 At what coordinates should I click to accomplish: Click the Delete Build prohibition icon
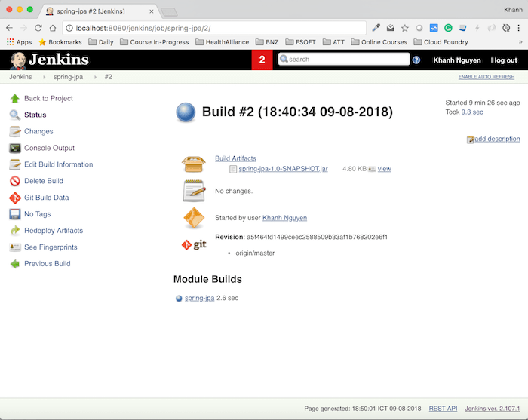pyautogui.click(x=15, y=181)
